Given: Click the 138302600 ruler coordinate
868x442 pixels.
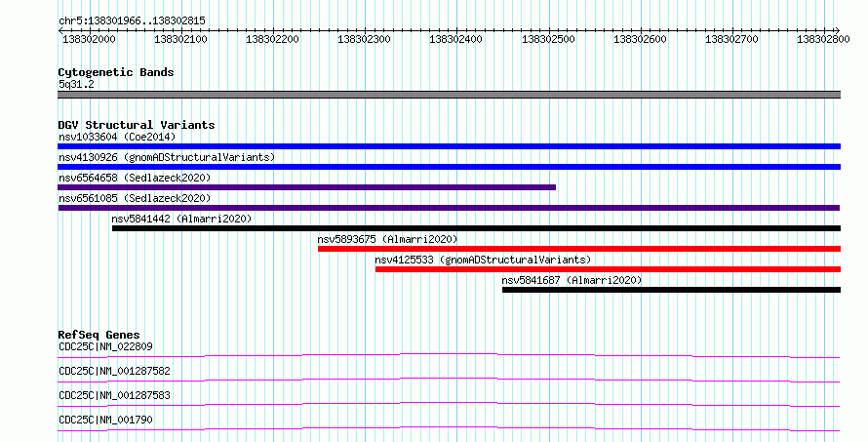Looking at the screenshot, I should 640,39.
